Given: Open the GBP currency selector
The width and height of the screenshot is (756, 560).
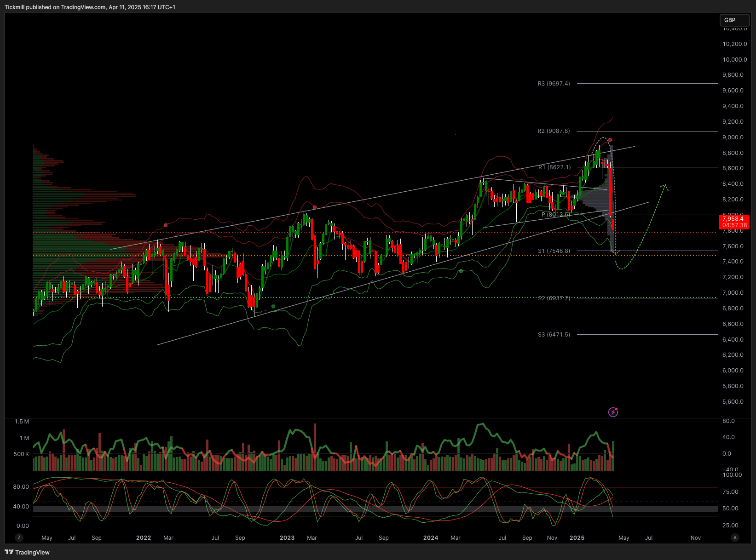Looking at the screenshot, I should pyautogui.click(x=734, y=20).
